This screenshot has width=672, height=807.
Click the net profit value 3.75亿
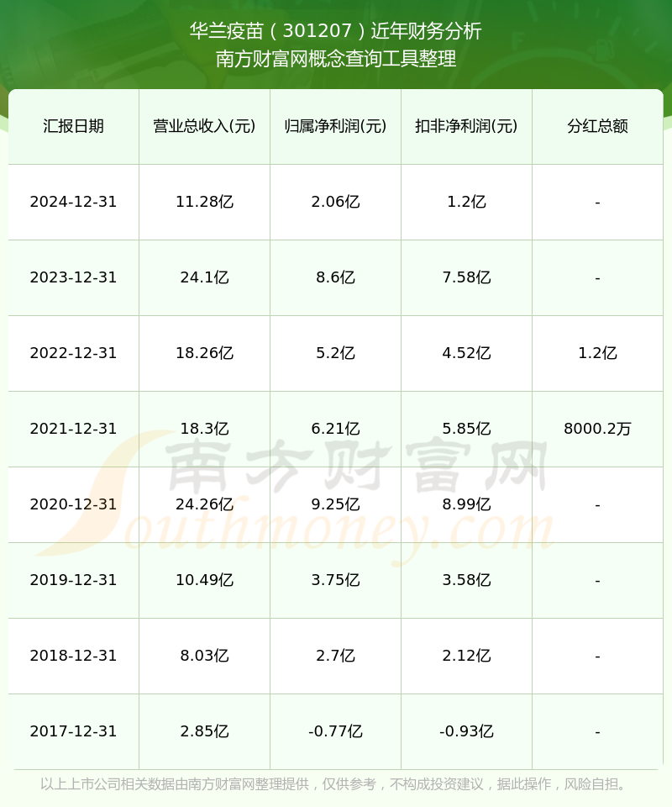coord(336,580)
